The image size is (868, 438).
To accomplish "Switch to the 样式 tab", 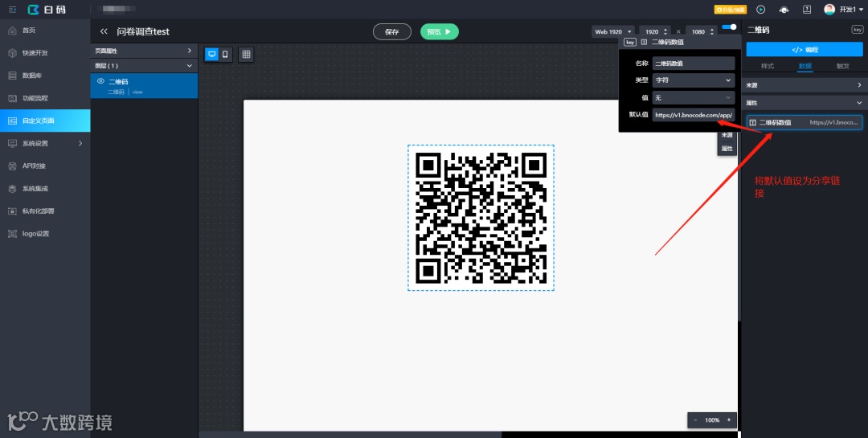I will click(x=768, y=66).
